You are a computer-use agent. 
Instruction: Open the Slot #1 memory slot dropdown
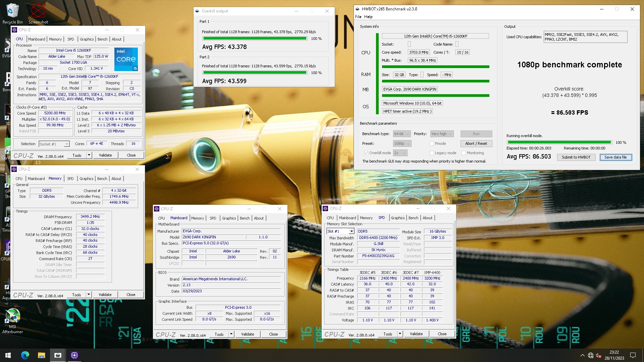coord(340,231)
